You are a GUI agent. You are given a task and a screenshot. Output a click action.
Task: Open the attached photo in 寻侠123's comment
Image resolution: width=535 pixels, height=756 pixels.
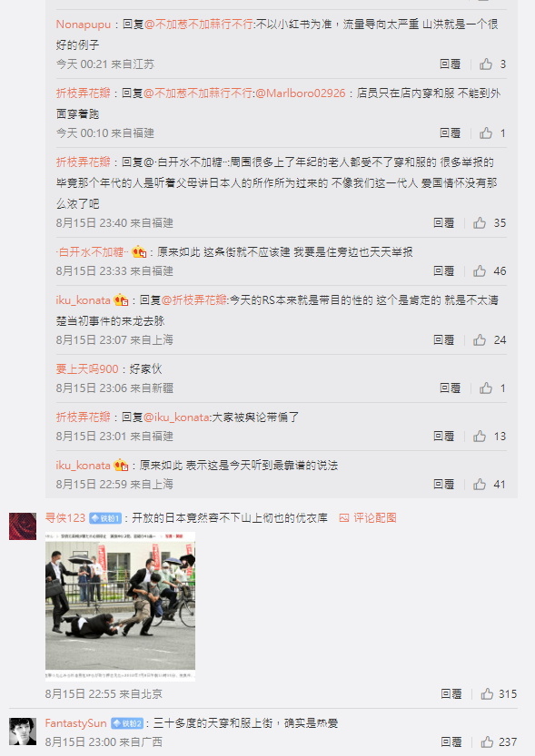120,606
